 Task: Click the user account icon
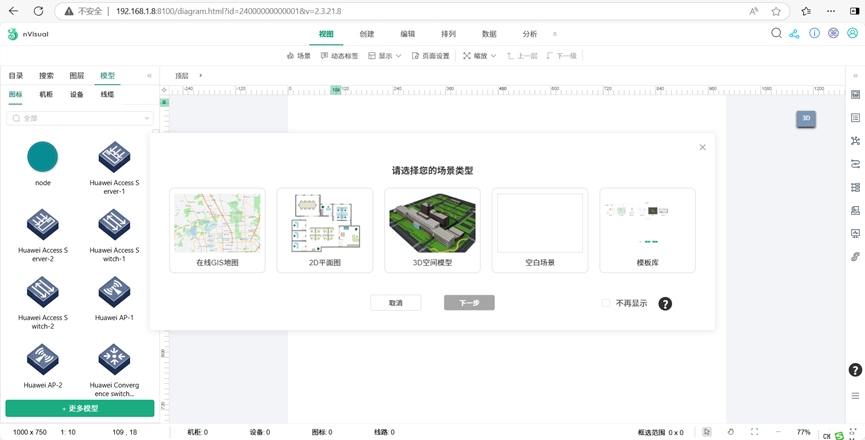tap(852, 34)
